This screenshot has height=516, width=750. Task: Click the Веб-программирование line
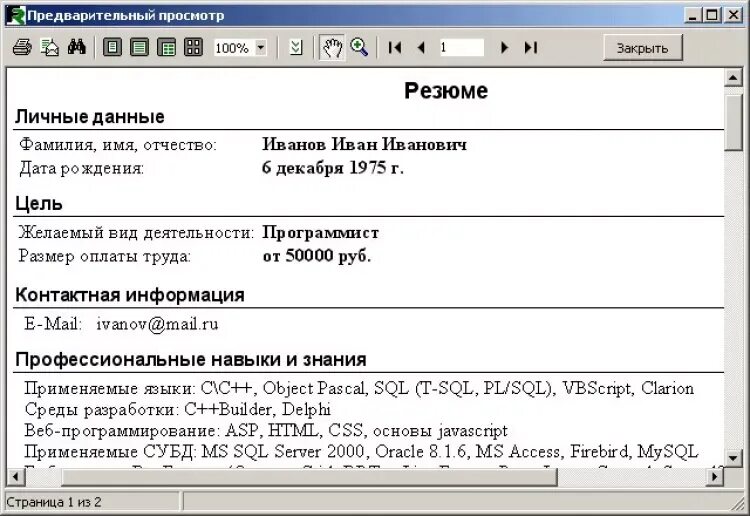pyautogui.click(x=266, y=430)
